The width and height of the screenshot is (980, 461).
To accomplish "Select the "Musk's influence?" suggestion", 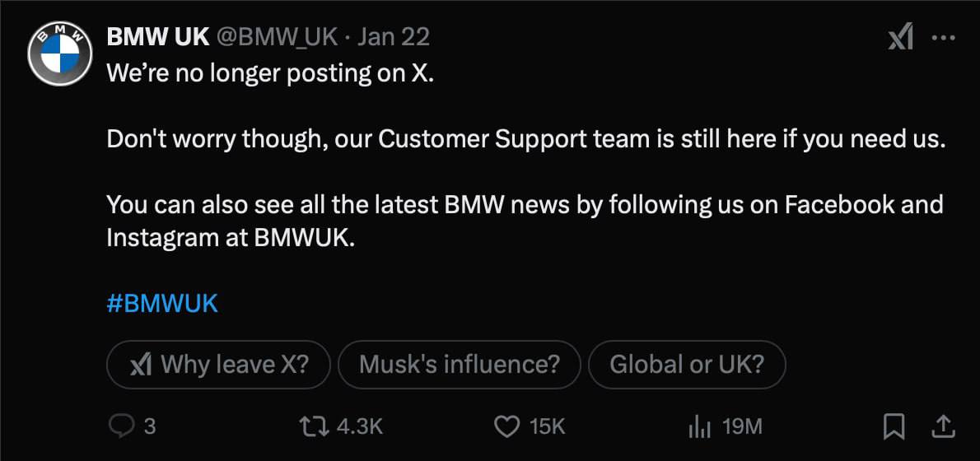I will tap(460, 364).
